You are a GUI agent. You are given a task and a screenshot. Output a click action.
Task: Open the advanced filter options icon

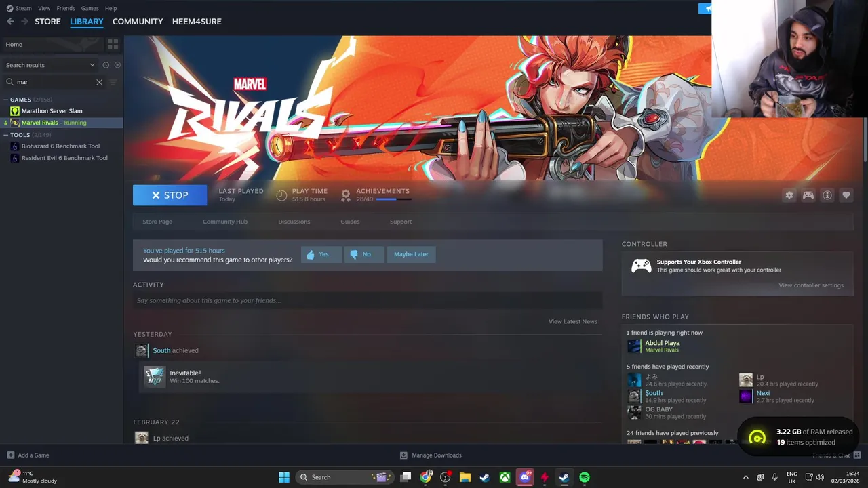113,82
